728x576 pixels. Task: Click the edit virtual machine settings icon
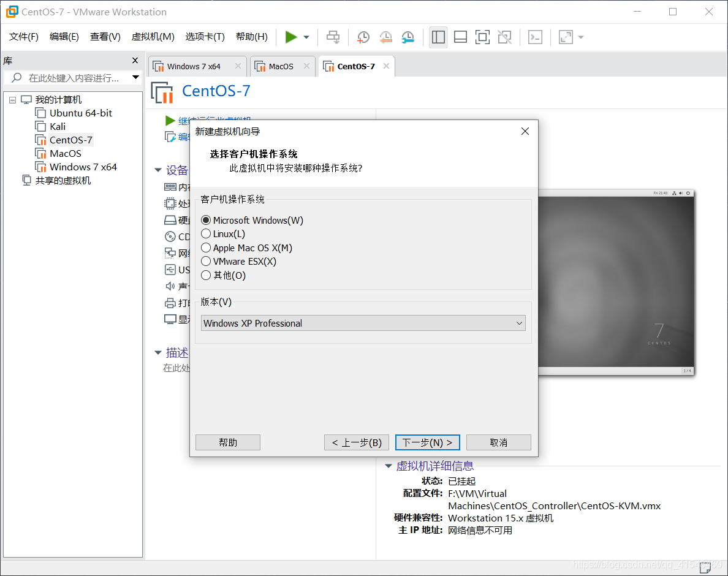point(170,137)
